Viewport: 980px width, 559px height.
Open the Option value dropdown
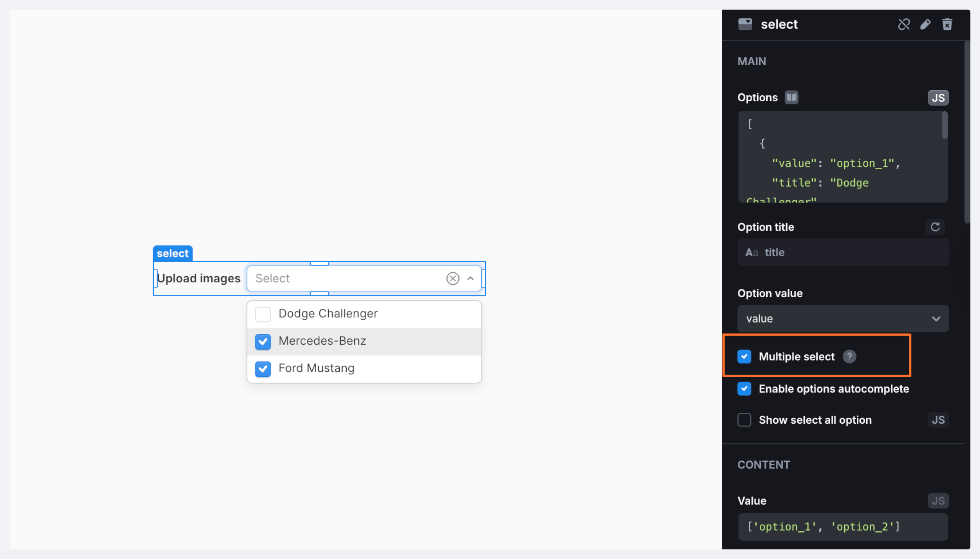(x=843, y=319)
